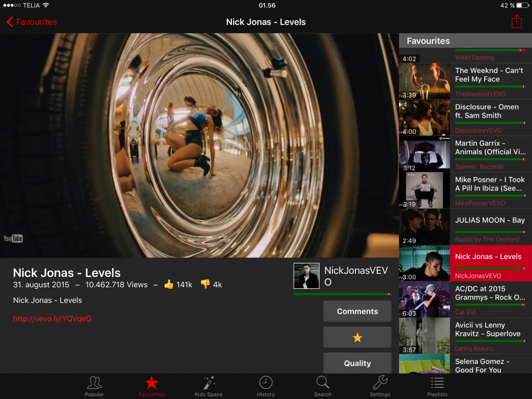Open The Weeknd video thumbnail
Image resolution: width=532 pixels, height=399 pixels.
click(x=425, y=81)
